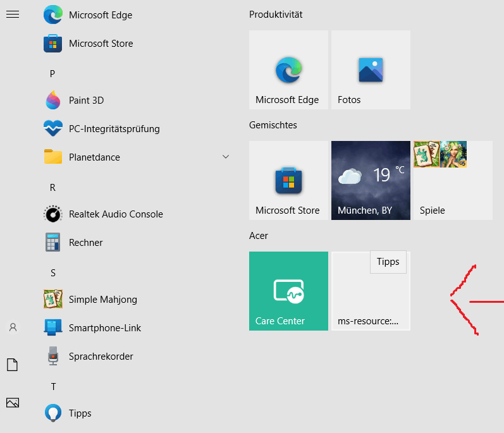
Task: Click the Sprachrekorder microphone icon
Action: click(x=53, y=356)
